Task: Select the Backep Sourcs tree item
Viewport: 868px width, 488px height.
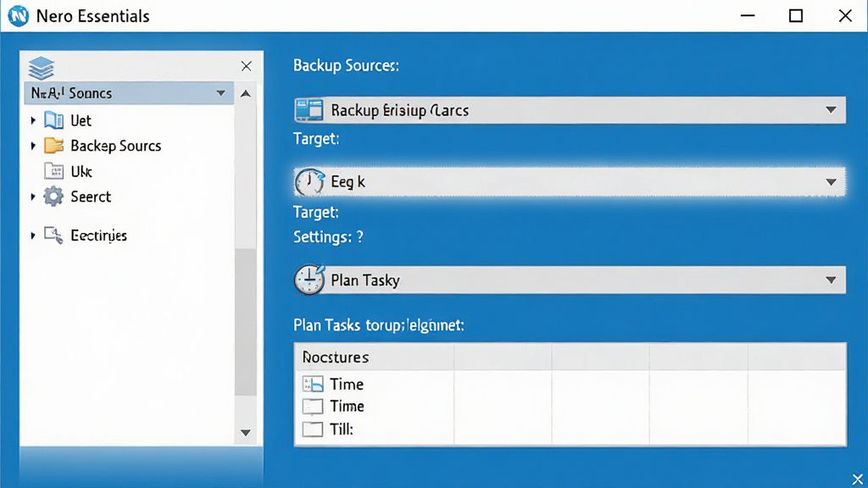Action: coord(115,146)
